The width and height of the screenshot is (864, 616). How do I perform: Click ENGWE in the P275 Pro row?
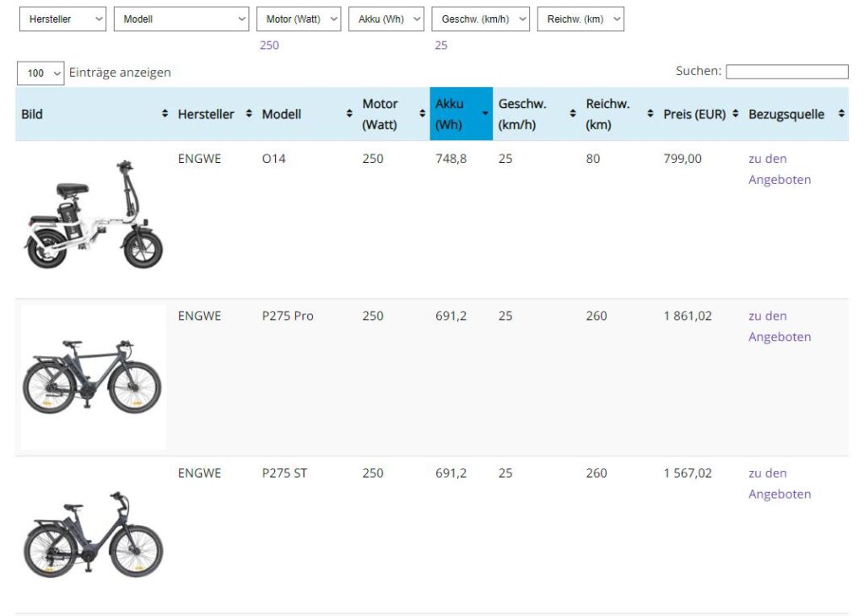point(199,316)
